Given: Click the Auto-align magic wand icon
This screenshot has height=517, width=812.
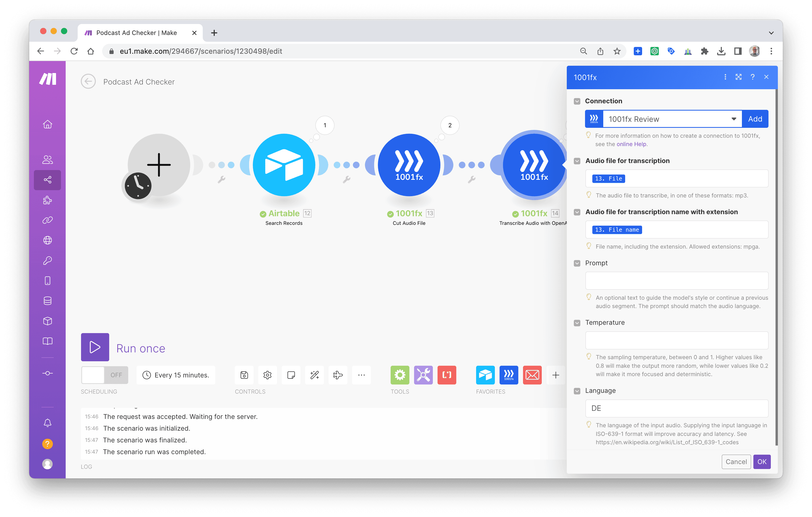Looking at the screenshot, I should [314, 375].
